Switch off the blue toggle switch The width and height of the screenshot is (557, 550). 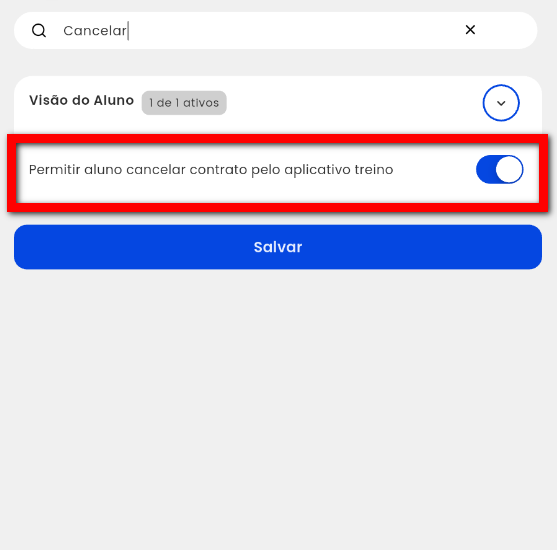click(x=499, y=169)
